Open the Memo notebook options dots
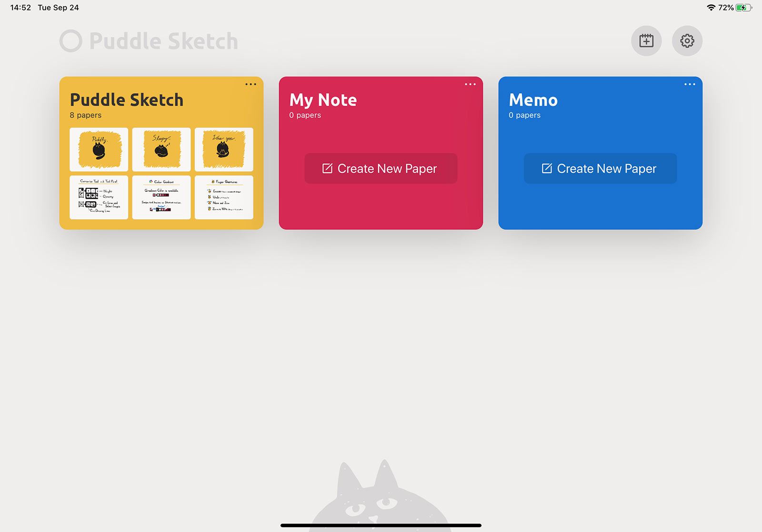The height and width of the screenshot is (532, 762). 690,84
